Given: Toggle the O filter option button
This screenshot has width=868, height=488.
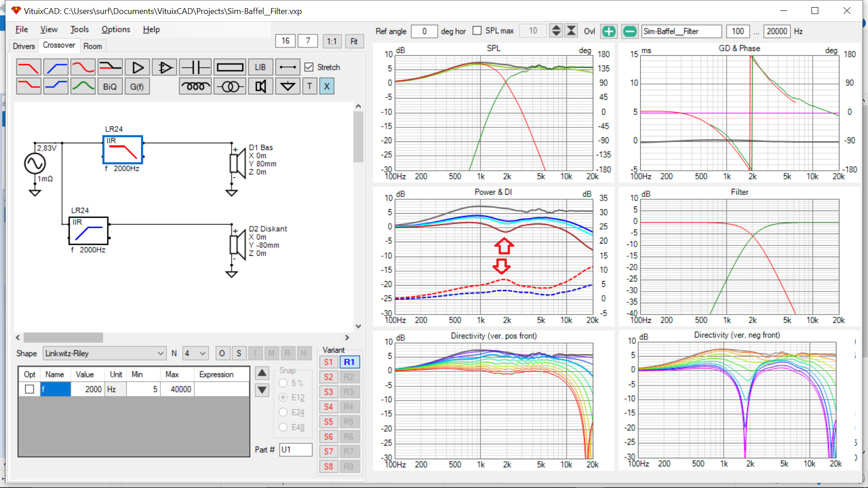Looking at the screenshot, I should click(x=222, y=353).
